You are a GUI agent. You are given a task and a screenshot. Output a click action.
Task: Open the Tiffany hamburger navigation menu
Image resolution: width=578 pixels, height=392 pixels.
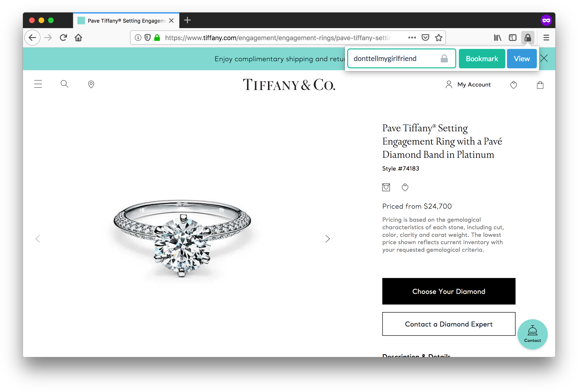38,84
